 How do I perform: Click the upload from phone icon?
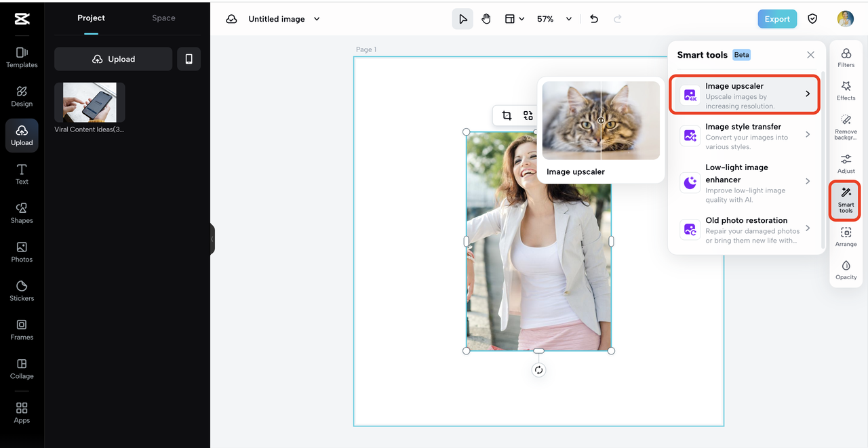[x=189, y=59]
